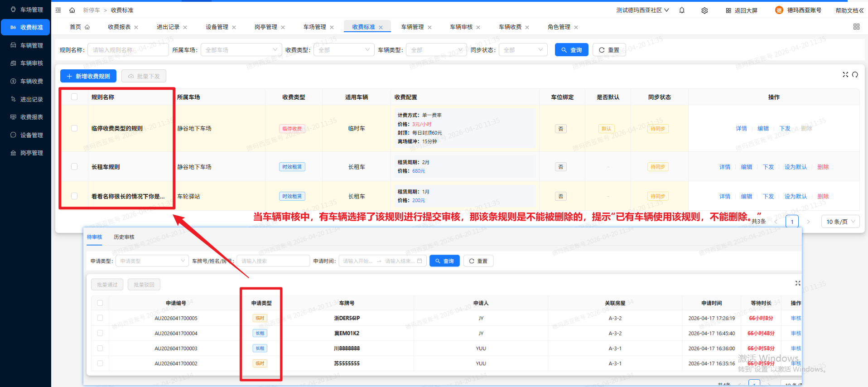Click the home icon in the breadcrumb

point(72,10)
